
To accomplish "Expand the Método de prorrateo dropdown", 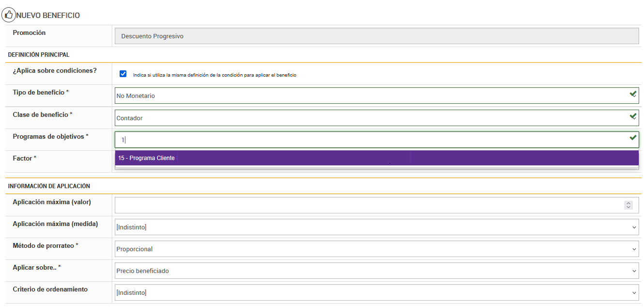I will click(376, 249).
